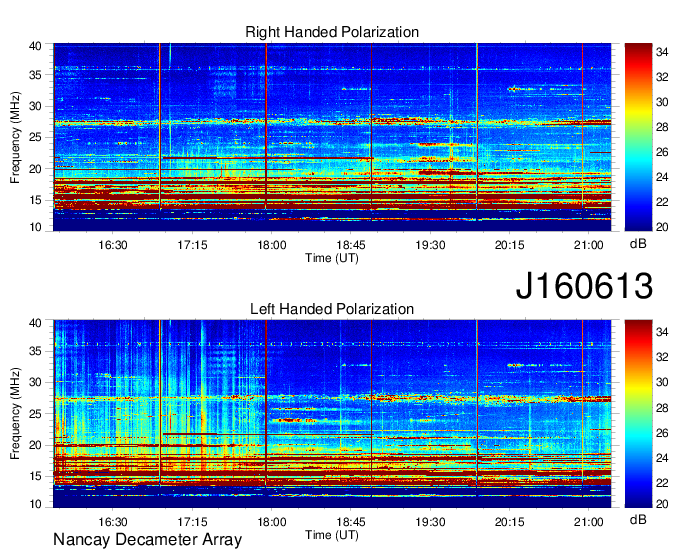680x552 pixels.
Task: Click 22 dB value on Left Handed colorbar
Action: click(662, 483)
